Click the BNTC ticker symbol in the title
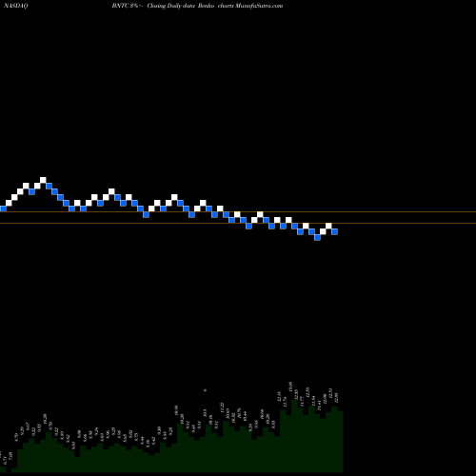The height and width of the screenshot is (476, 476). (x=120, y=6)
